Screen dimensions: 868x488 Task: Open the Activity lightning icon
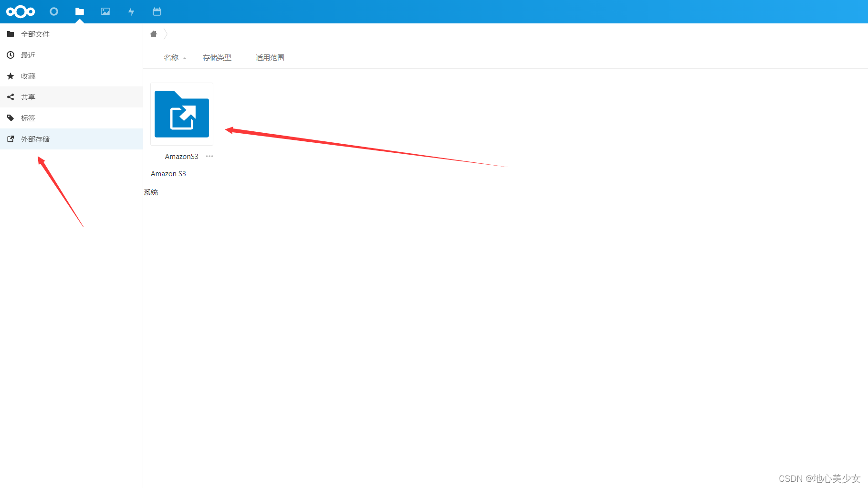click(x=131, y=11)
